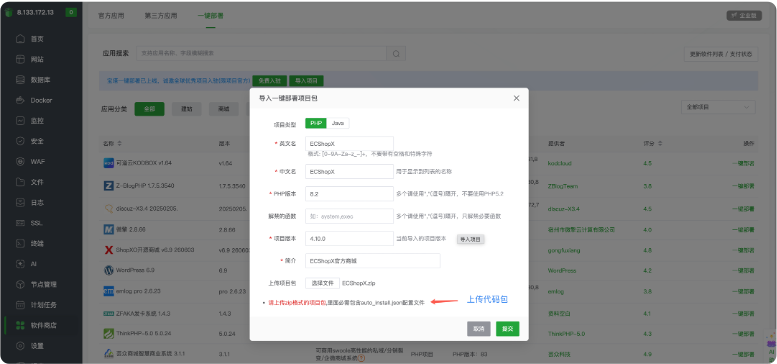Click the 项目版本 input field
777x364 pixels.
click(349, 239)
